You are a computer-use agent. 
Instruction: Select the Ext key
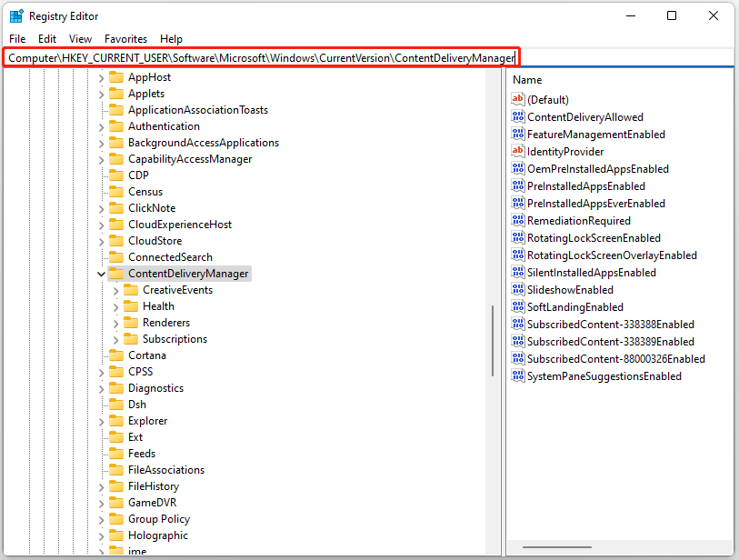[135, 437]
